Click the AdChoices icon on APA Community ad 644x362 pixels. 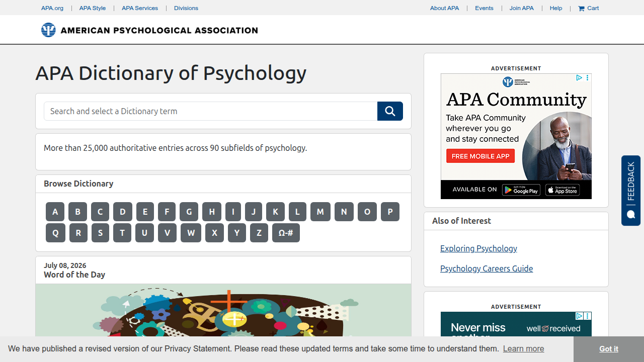pyautogui.click(x=579, y=77)
